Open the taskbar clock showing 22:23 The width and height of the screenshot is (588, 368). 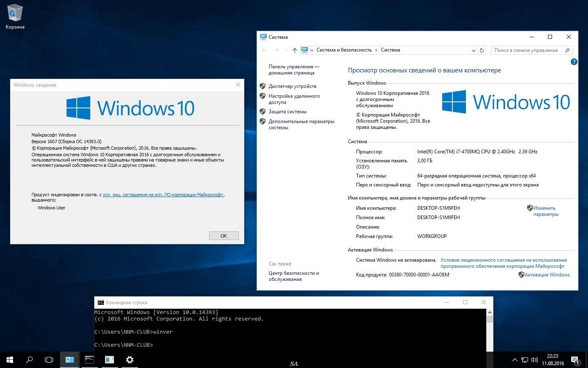(x=552, y=360)
